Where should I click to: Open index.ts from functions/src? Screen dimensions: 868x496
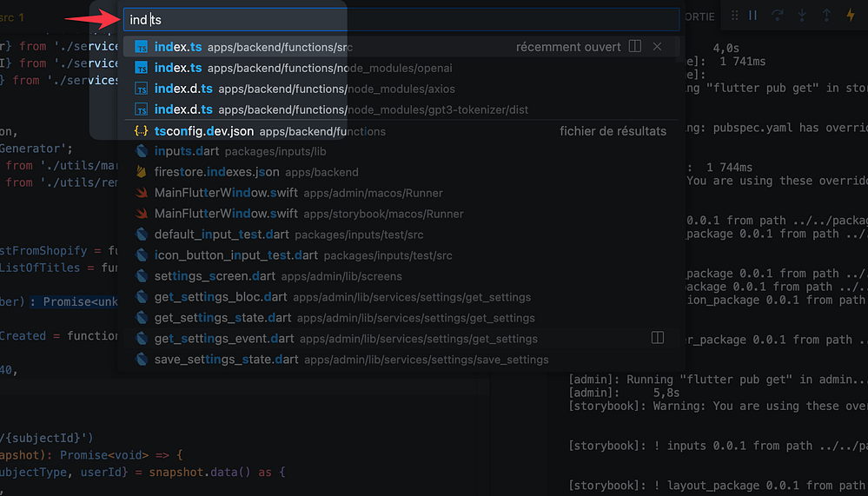(x=252, y=47)
